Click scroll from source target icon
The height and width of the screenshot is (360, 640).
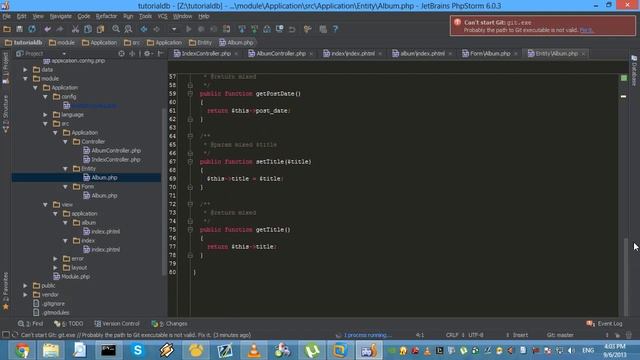pyautogui.click(x=121, y=53)
